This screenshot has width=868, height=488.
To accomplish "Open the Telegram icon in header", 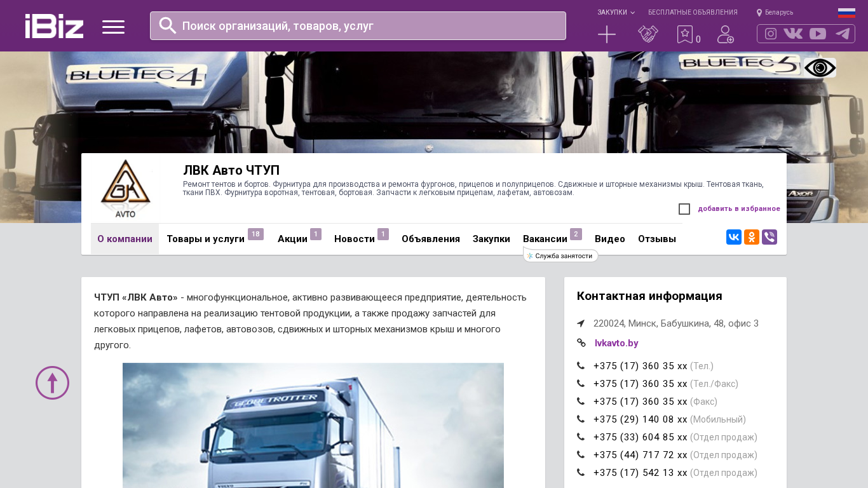I will coord(843,34).
